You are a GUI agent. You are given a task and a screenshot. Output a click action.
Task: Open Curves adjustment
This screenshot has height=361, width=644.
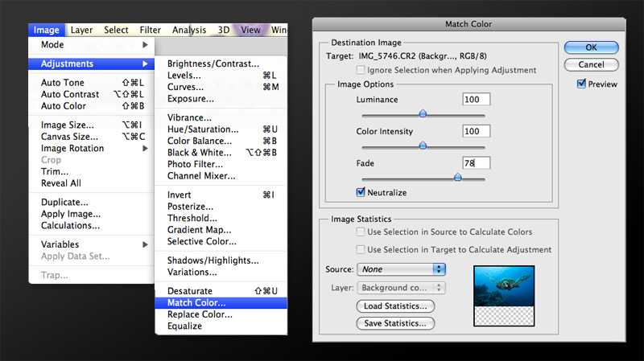pyautogui.click(x=221, y=87)
